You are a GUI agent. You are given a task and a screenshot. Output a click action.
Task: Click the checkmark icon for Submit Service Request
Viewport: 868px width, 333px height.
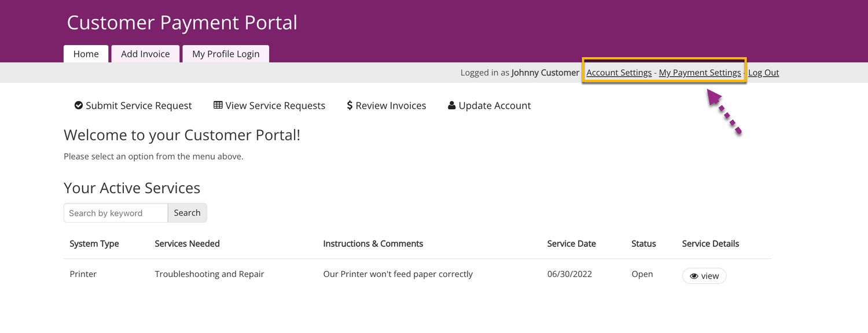pos(79,105)
